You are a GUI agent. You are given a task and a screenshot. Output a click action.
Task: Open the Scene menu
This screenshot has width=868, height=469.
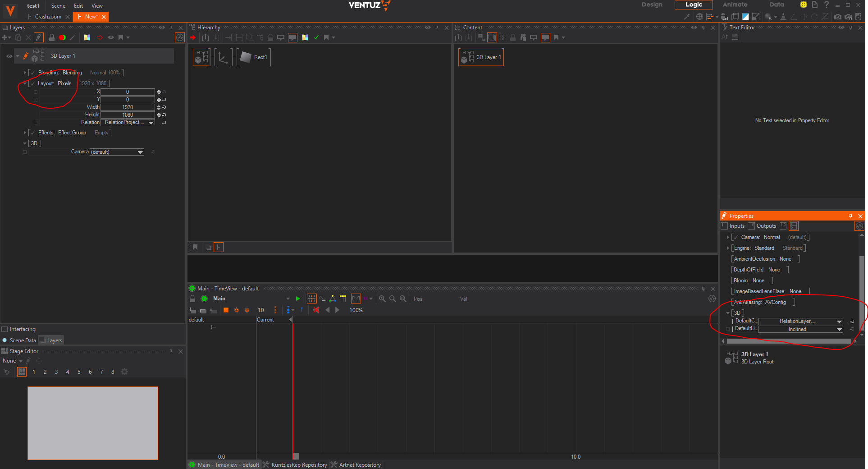click(x=58, y=6)
